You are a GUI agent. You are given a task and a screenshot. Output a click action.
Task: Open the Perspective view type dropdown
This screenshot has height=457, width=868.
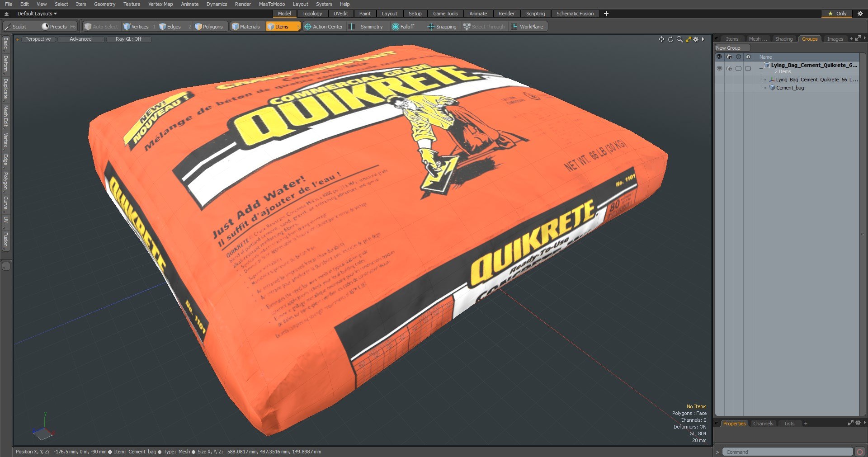coord(38,39)
